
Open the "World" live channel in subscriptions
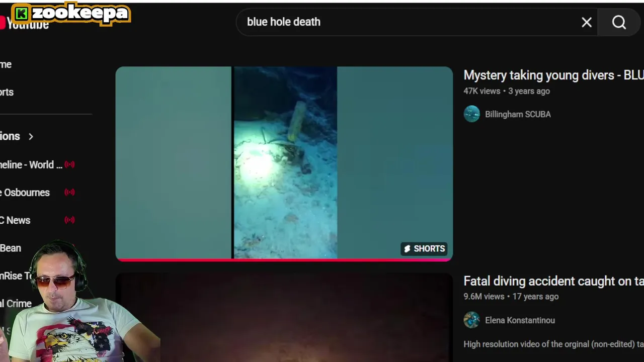pos(31,164)
